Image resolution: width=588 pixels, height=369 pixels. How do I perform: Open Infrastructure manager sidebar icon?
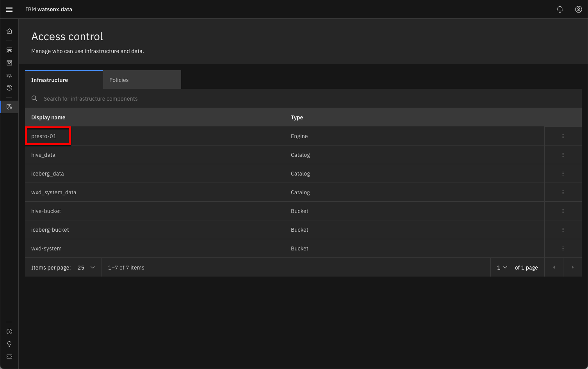9,50
